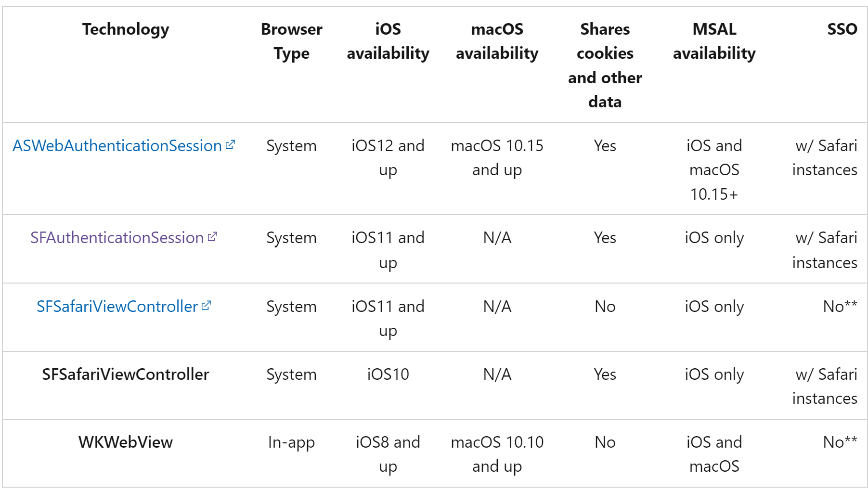Open the SFAuthenticationSession link
This screenshot has width=868, height=491.
(117, 237)
